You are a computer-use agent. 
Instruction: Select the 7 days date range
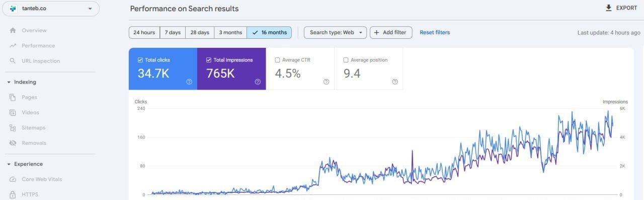click(173, 32)
